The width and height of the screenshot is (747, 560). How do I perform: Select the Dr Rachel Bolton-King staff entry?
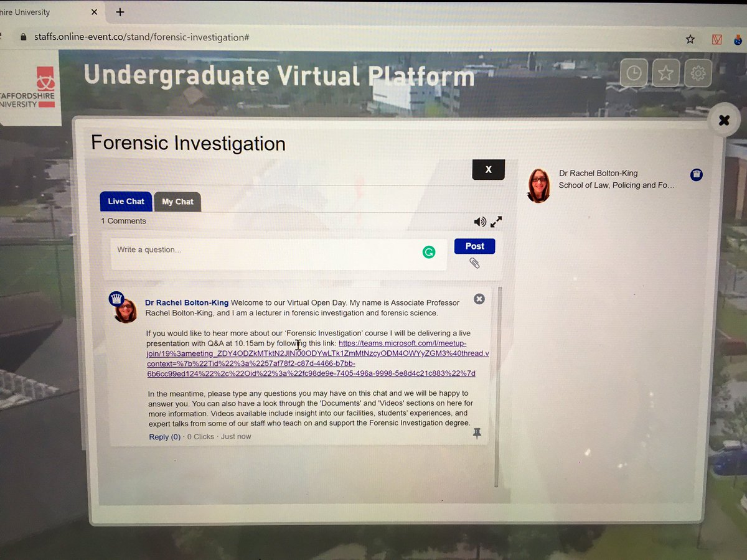click(x=615, y=185)
